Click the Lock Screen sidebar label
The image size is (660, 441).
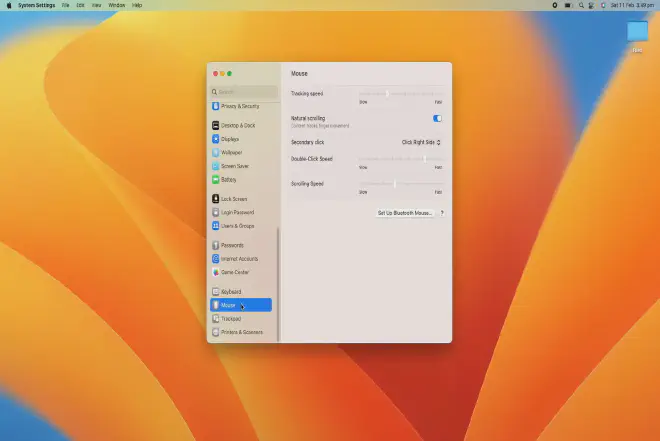tap(234, 199)
